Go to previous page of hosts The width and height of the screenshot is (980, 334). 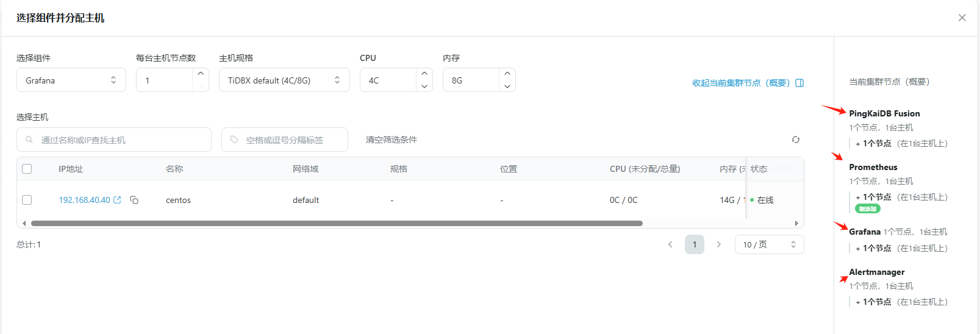point(670,244)
